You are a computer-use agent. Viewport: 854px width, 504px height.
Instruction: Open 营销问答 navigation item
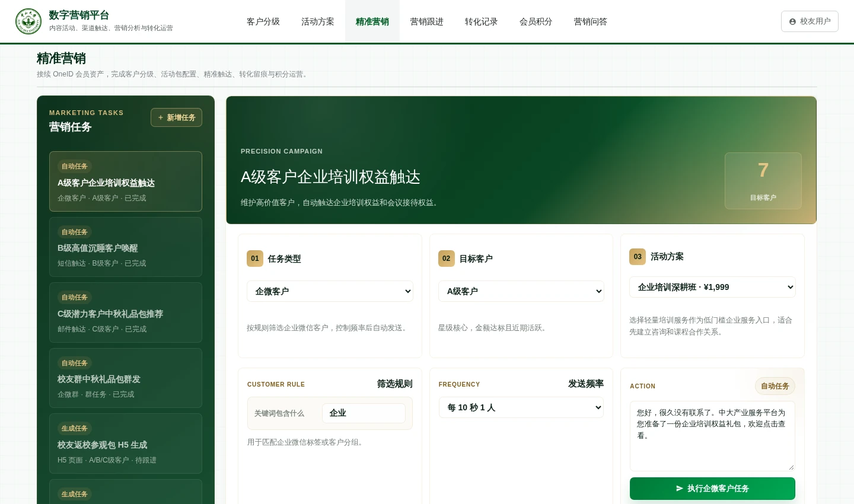click(591, 21)
